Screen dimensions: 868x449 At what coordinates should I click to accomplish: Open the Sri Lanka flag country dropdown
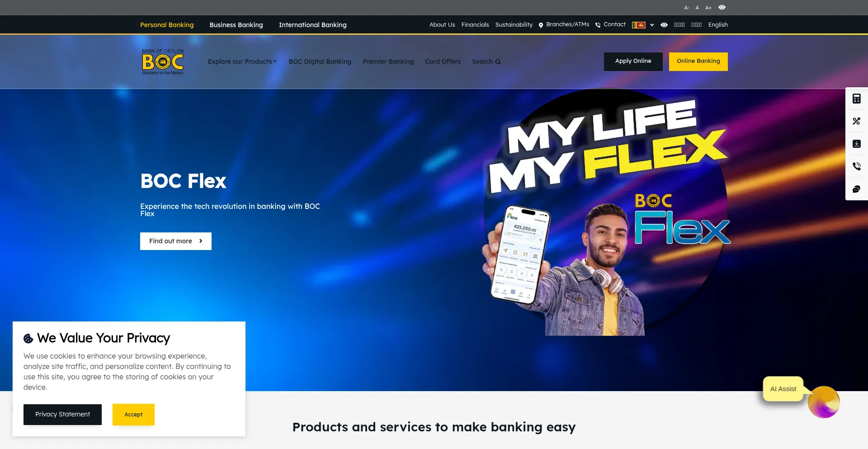pos(642,25)
